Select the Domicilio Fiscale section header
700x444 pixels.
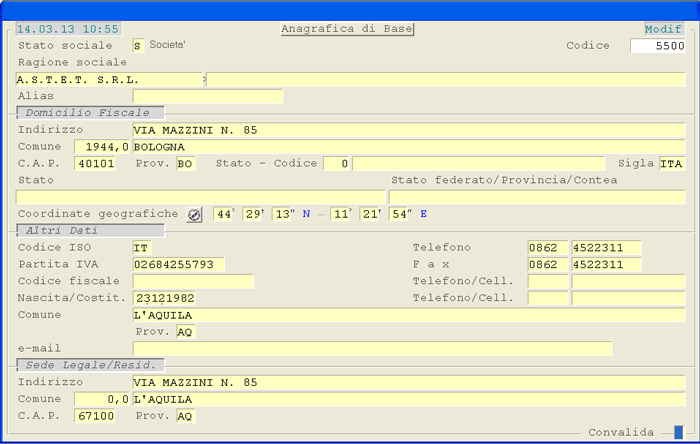coord(90,113)
